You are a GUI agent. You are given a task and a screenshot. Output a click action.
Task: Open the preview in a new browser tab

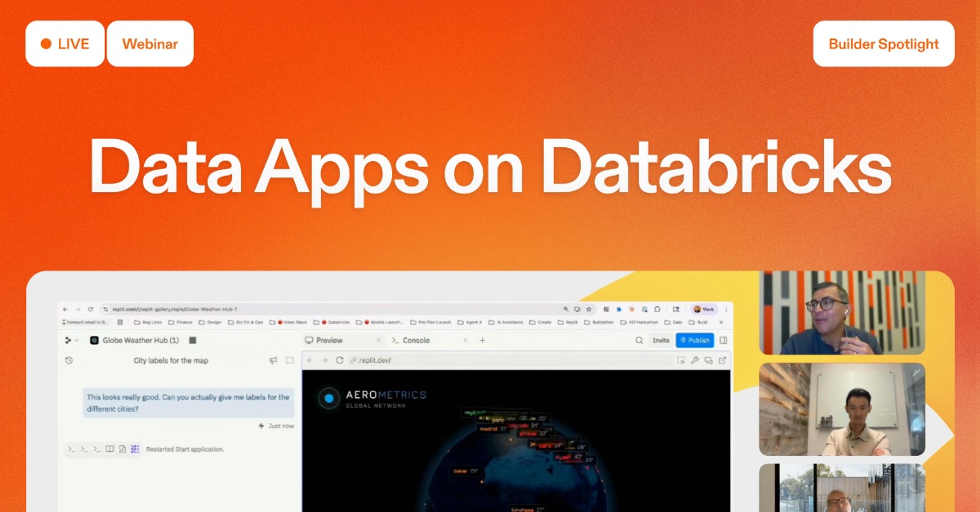pos(722,360)
